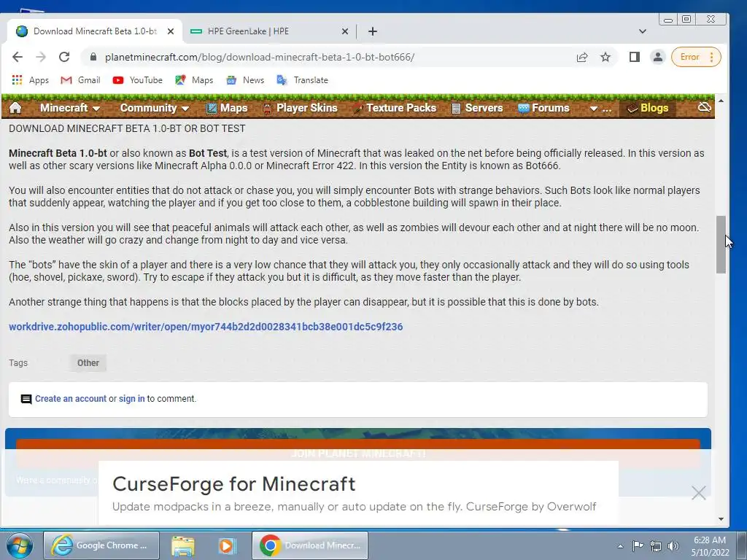747x560 pixels.
Task: Open the Translate bookmark
Action: pyautogui.click(x=303, y=80)
